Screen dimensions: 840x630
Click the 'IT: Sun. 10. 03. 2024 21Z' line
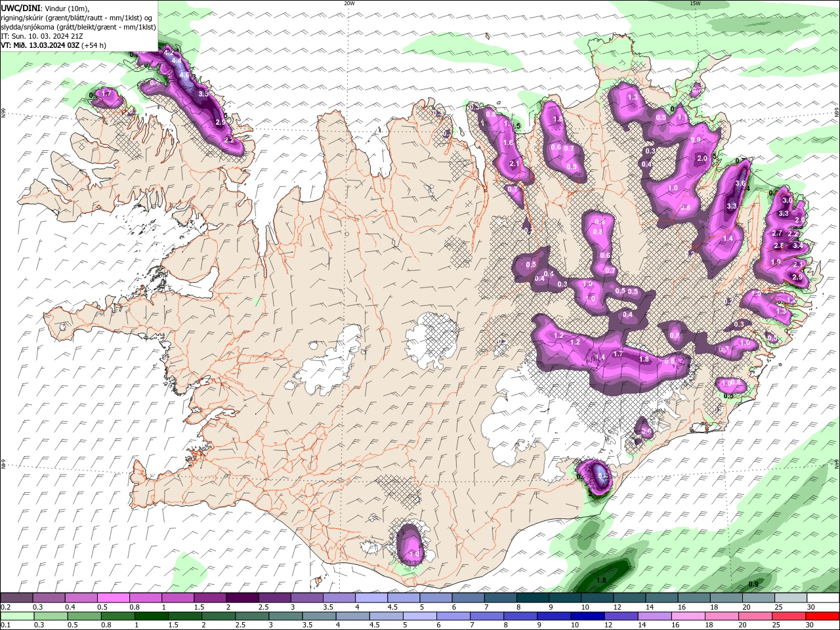tap(42, 35)
